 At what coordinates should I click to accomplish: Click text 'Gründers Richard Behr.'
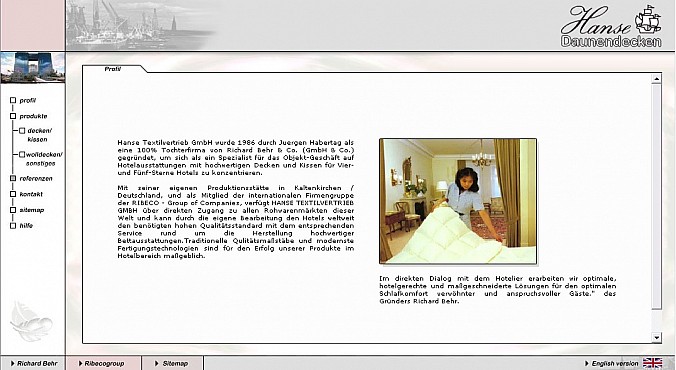419,301
